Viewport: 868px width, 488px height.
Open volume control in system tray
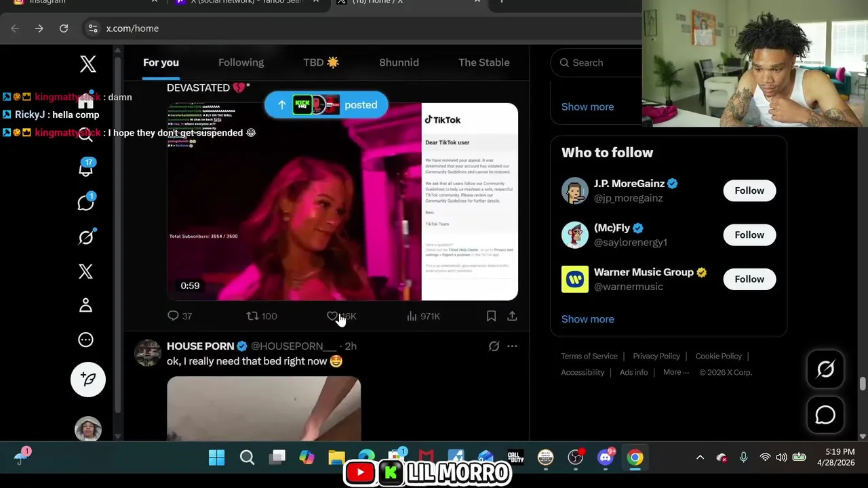pos(781,458)
